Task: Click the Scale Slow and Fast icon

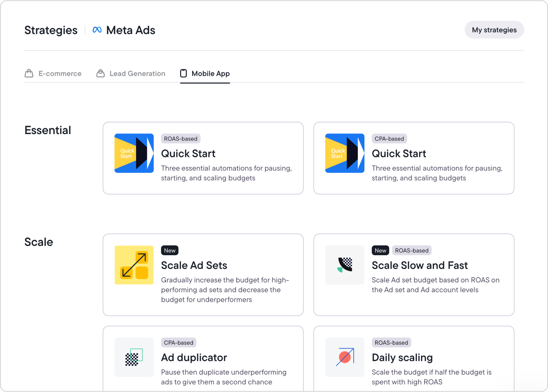Action: click(x=345, y=265)
